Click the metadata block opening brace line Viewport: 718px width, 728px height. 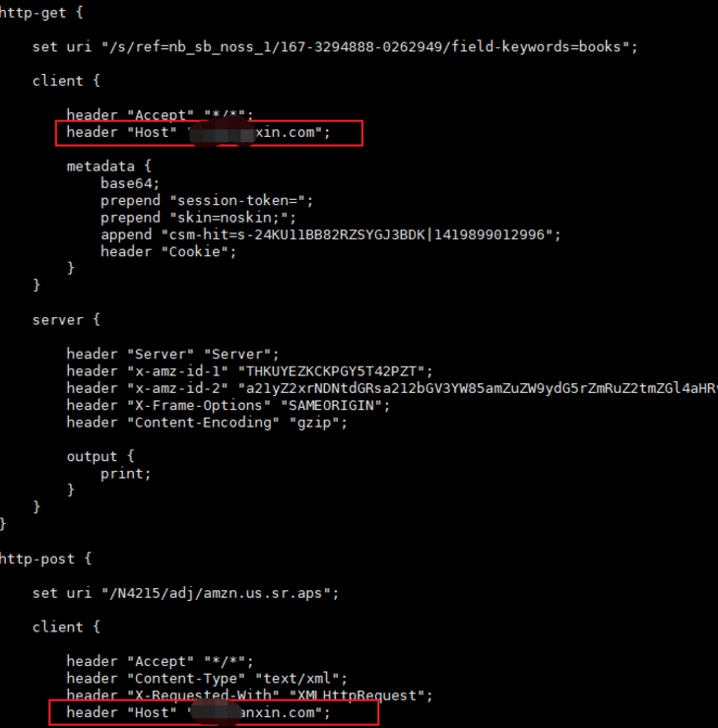point(108,166)
